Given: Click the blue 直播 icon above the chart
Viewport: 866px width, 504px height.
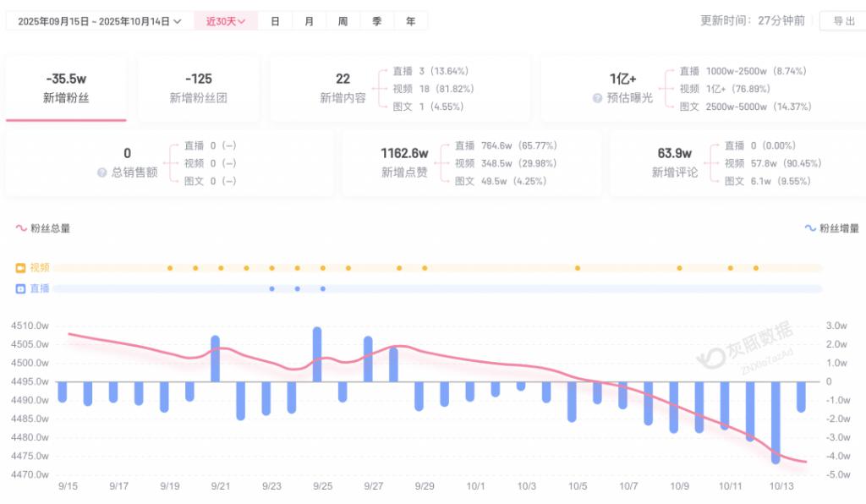Looking at the screenshot, I should tap(20, 288).
